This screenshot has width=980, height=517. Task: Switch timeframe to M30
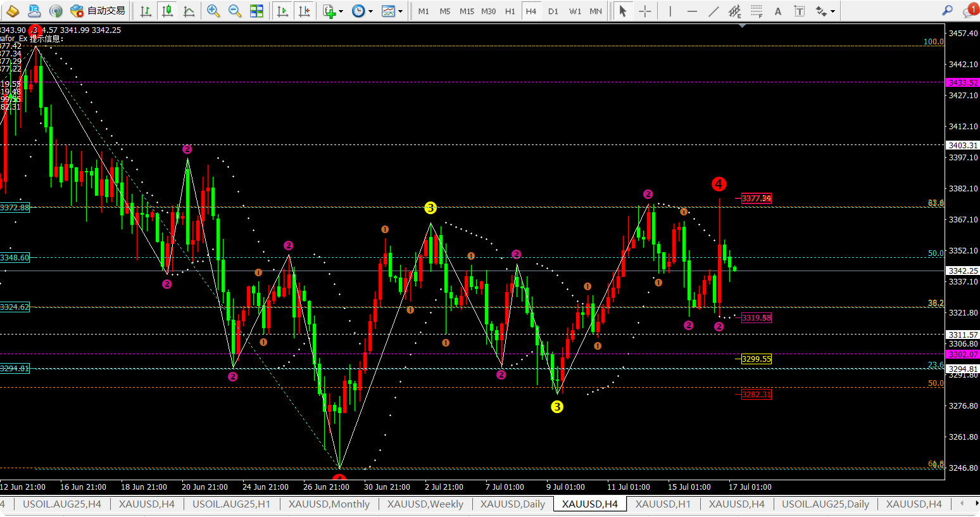(x=488, y=11)
